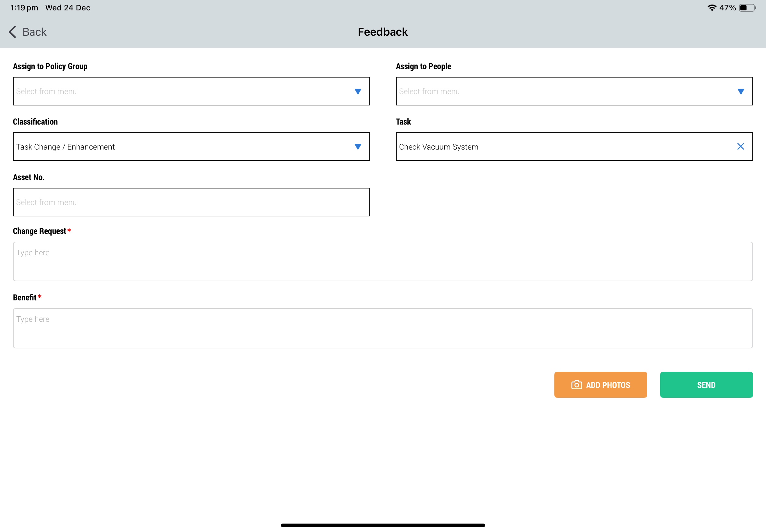
Task: Tap the home indicator bar at bottom
Action: point(382,525)
